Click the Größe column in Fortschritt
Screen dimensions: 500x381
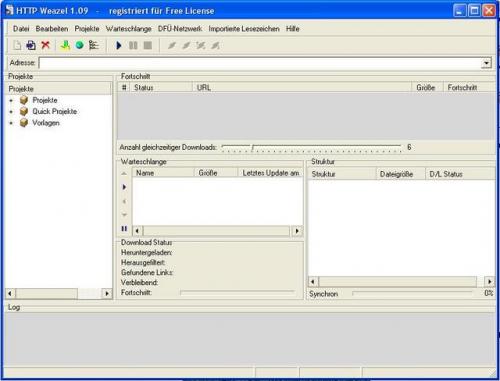point(427,88)
